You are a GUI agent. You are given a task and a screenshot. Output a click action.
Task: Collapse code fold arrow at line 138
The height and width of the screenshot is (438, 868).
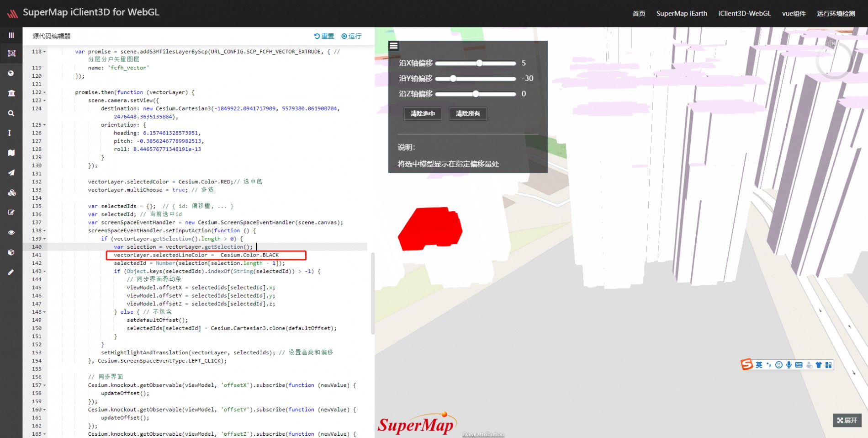pyautogui.click(x=44, y=231)
